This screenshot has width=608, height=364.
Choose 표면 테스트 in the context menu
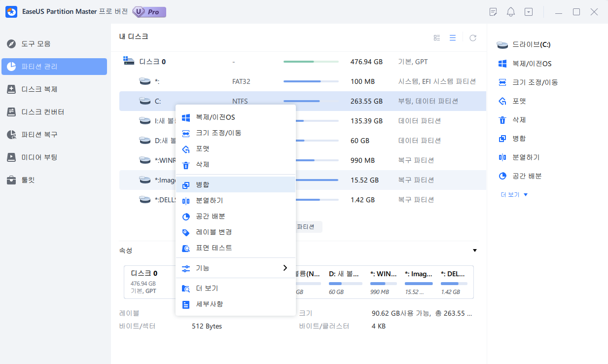[x=236, y=248]
